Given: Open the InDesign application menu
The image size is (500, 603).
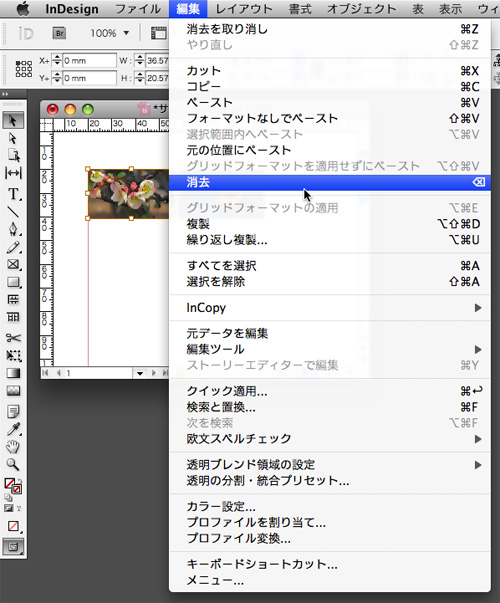Looking at the screenshot, I should click(x=72, y=9).
